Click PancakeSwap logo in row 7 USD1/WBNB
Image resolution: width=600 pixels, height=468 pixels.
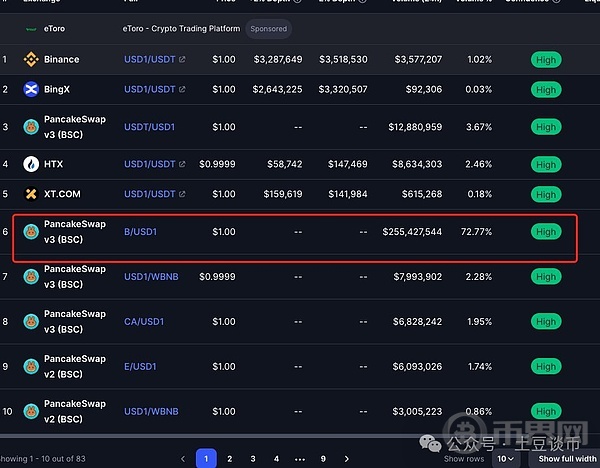coord(31,277)
